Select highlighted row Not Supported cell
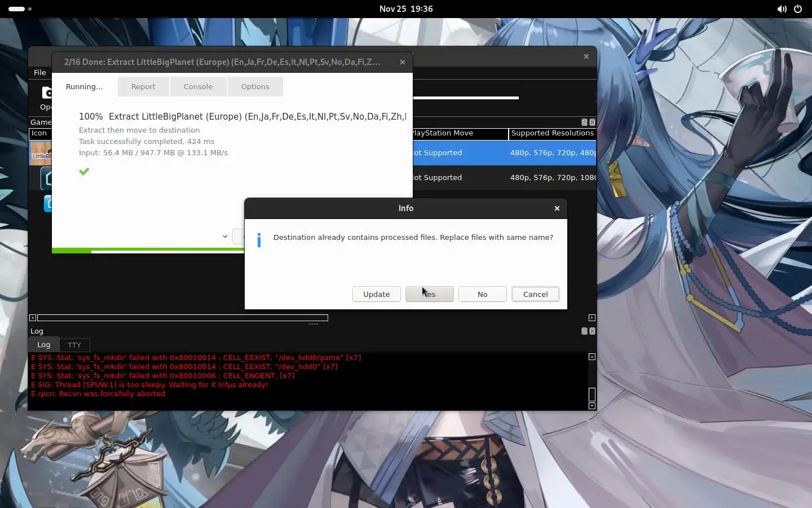This screenshot has height=508, width=812. [x=460, y=153]
